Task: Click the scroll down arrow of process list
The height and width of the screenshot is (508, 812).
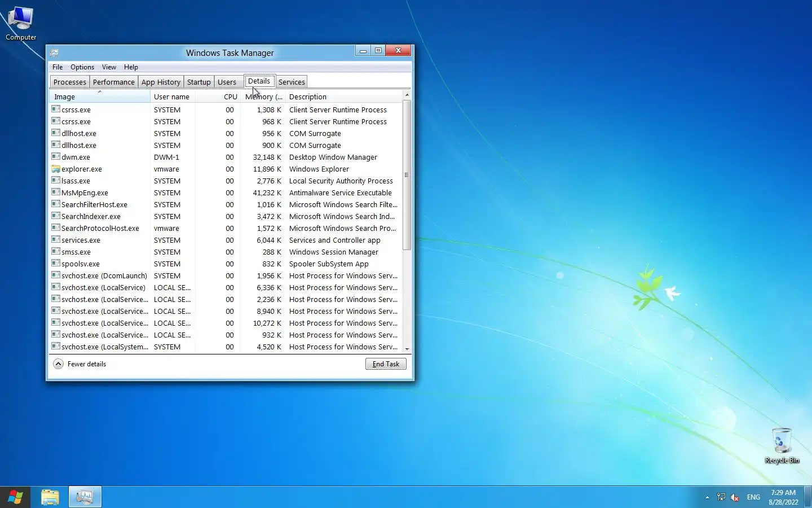Action: [407, 349]
